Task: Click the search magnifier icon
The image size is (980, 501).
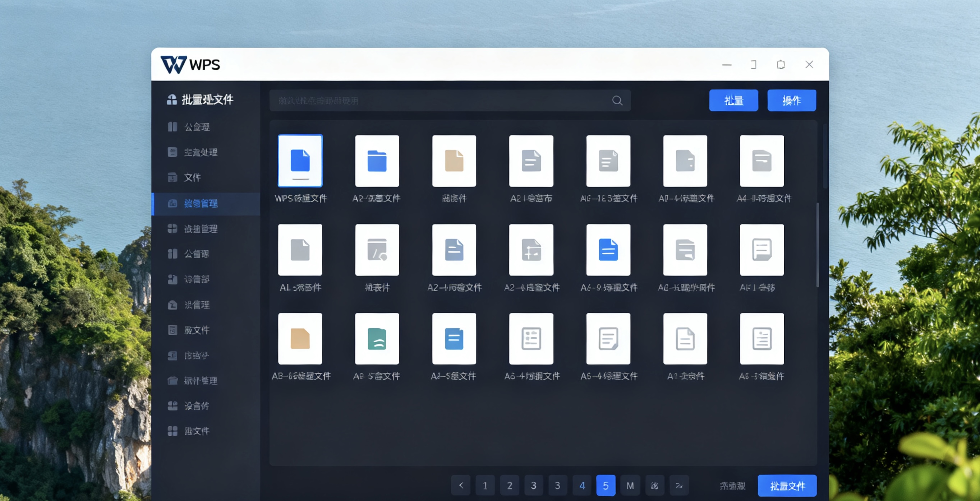Action: [x=617, y=100]
